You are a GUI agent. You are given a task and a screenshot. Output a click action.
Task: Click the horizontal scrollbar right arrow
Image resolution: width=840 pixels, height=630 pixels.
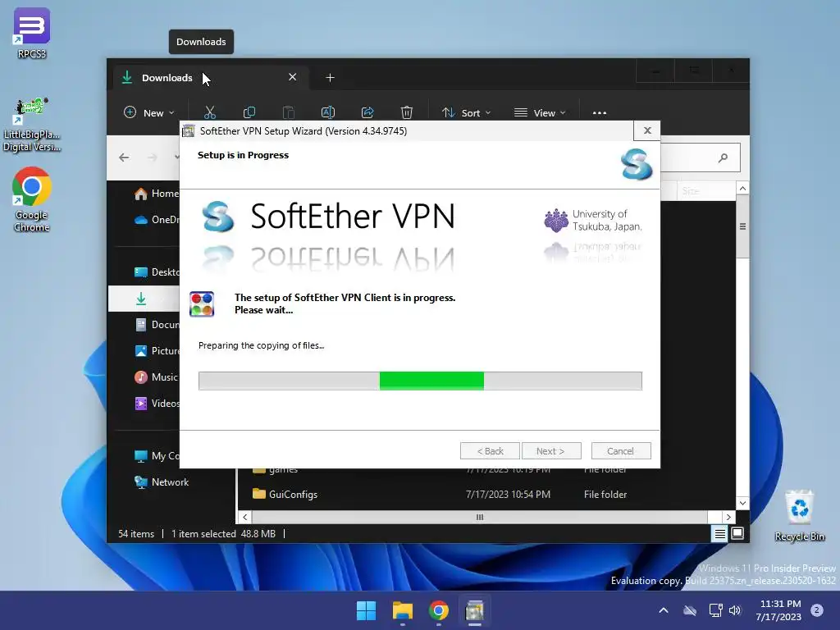[728, 517]
